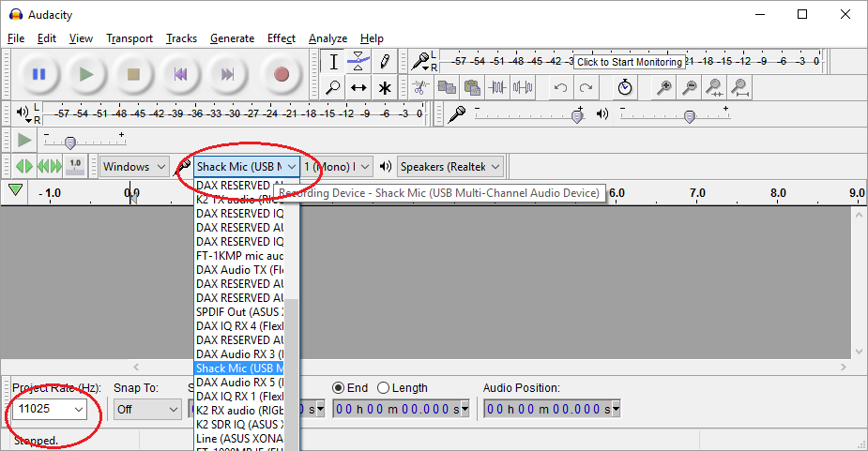Select the Multi-Tool (asterisk) mode

(385, 87)
